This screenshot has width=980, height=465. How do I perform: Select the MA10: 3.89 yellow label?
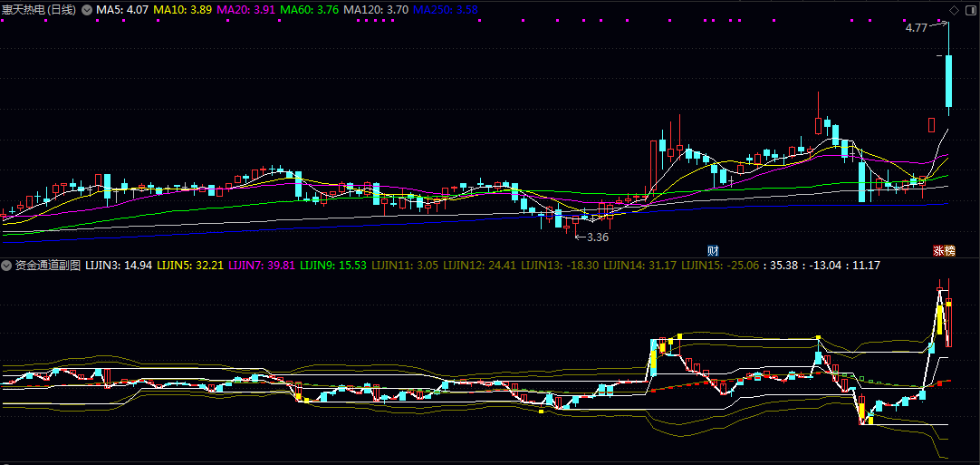182,10
